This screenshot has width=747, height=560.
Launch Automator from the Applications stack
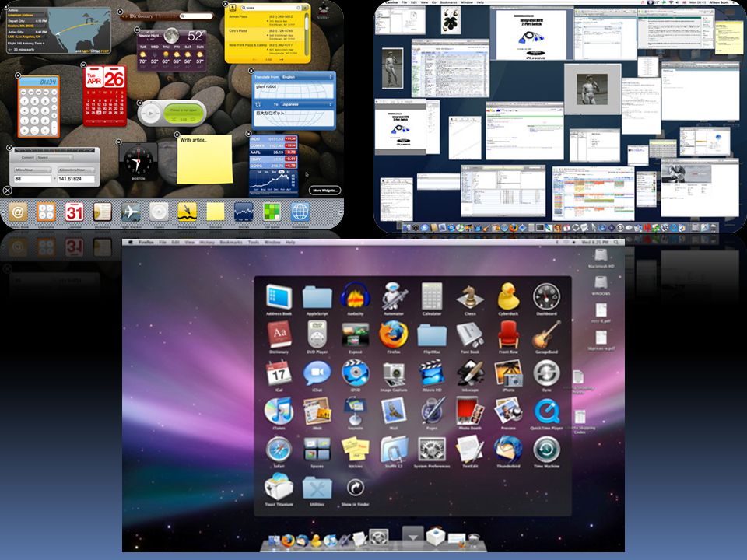(x=394, y=296)
